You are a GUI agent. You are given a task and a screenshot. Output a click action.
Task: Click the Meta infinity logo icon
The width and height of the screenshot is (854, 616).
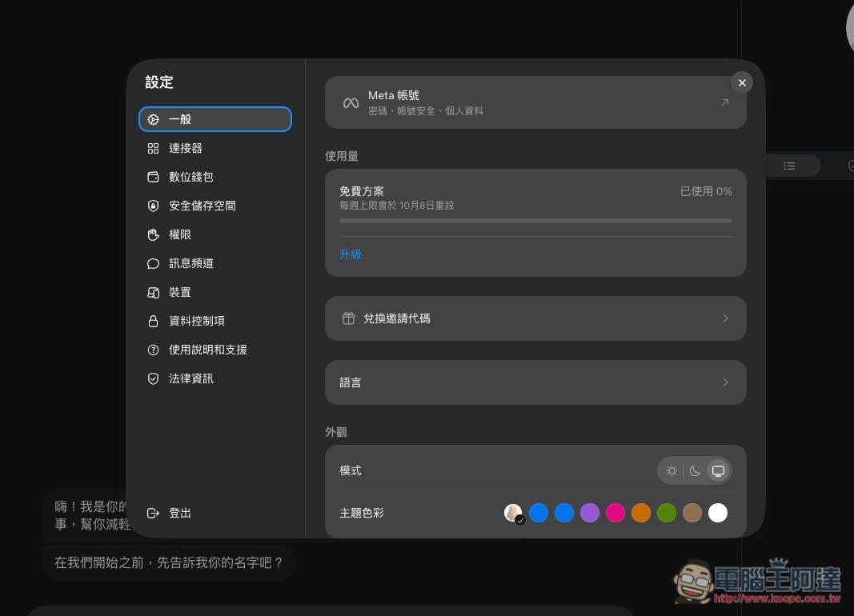click(351, 103)
